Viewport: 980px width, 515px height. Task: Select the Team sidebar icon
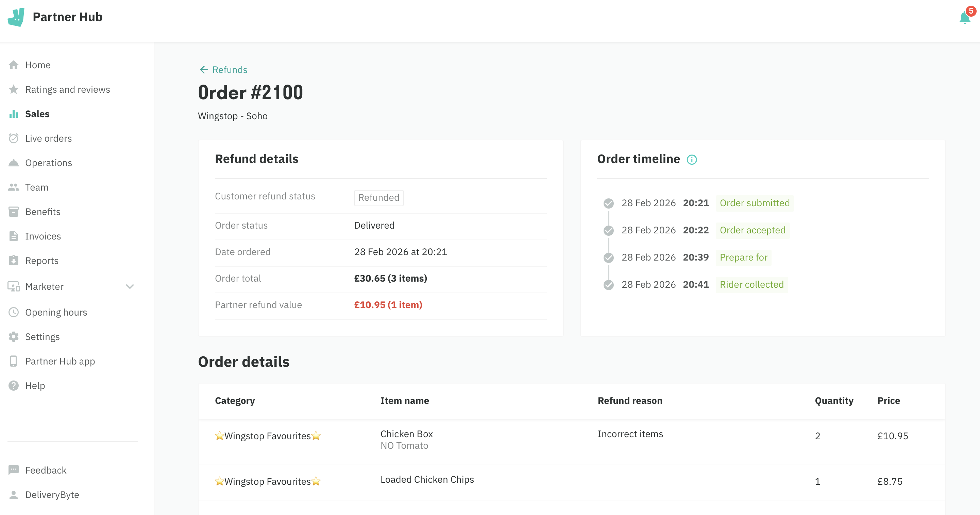tap(14, 187)
